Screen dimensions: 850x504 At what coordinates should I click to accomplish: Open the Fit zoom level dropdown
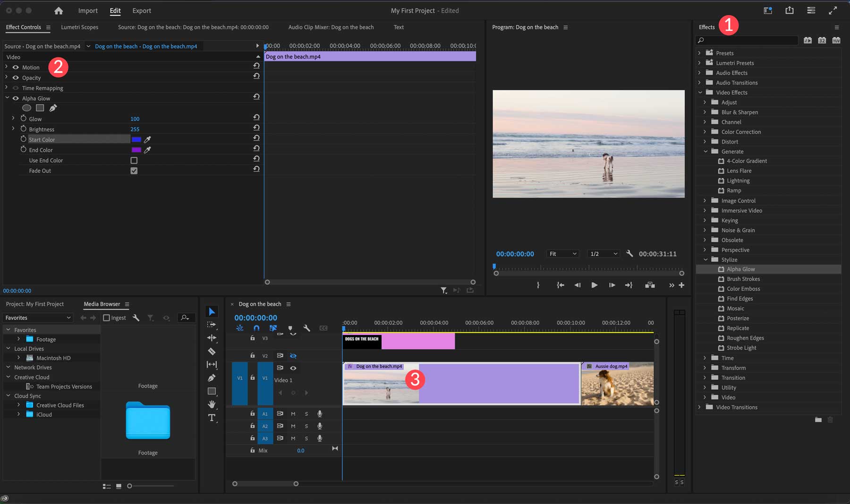coord(562,253)
